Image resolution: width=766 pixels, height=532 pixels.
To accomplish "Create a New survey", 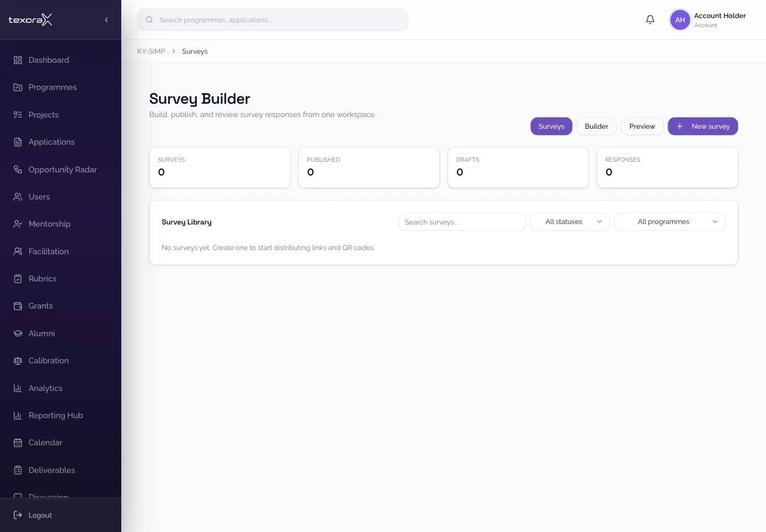I will click(703, 126).
